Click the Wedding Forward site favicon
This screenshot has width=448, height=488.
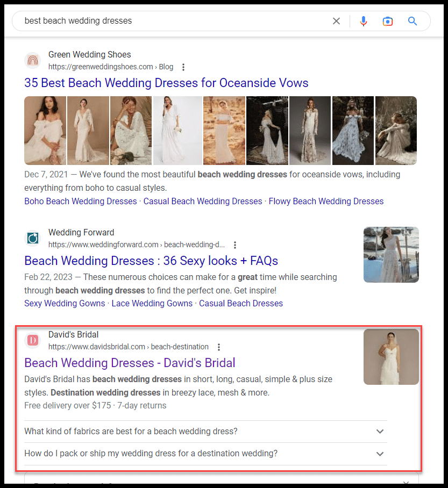point(33,238)
